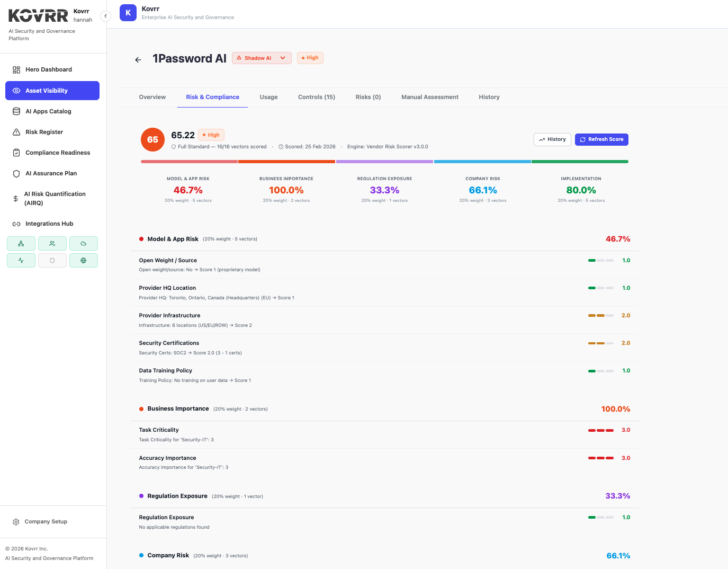Click the Task Criticality row
The image size is (728, 569).
384,434
